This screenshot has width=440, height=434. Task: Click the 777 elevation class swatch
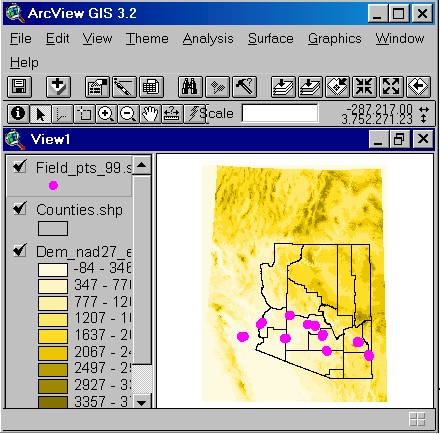click(53, 303)
